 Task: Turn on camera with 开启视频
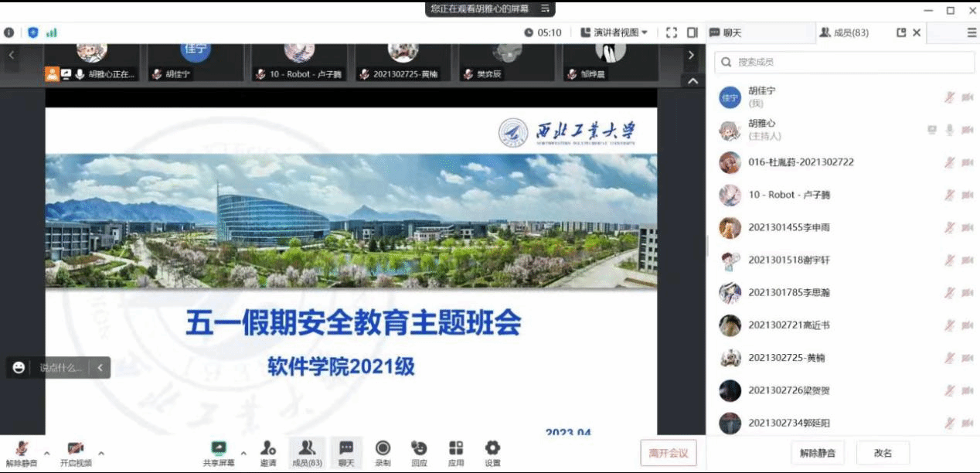[x=75, y=449]
